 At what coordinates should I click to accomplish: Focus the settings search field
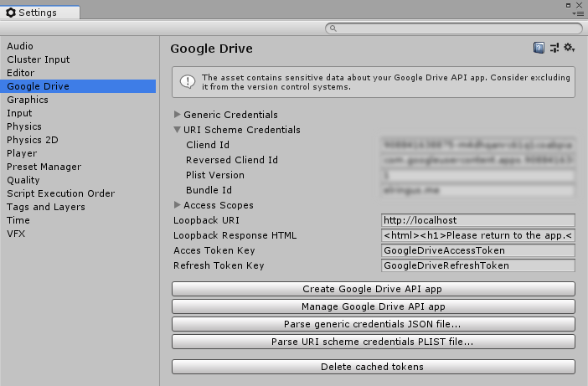click(x=454, y=28)
